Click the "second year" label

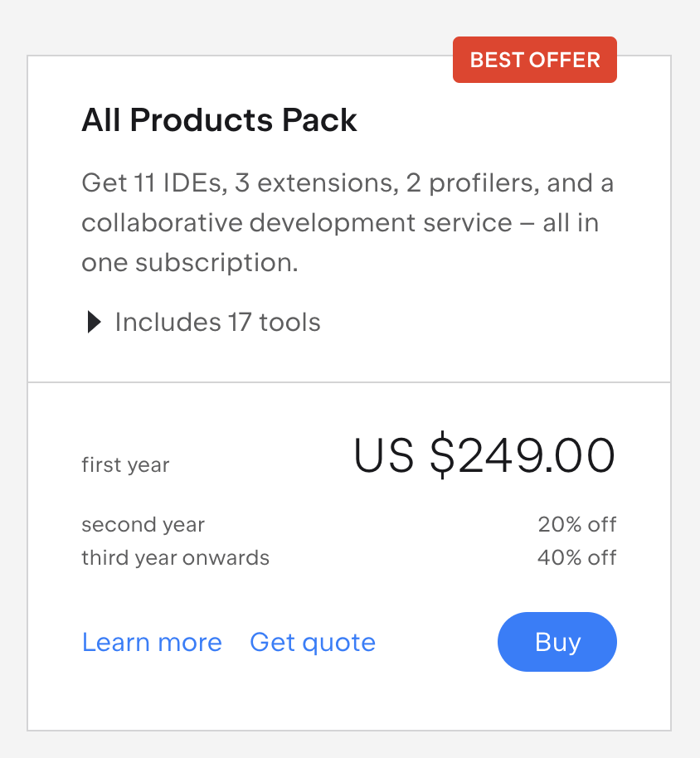point(143,525)
